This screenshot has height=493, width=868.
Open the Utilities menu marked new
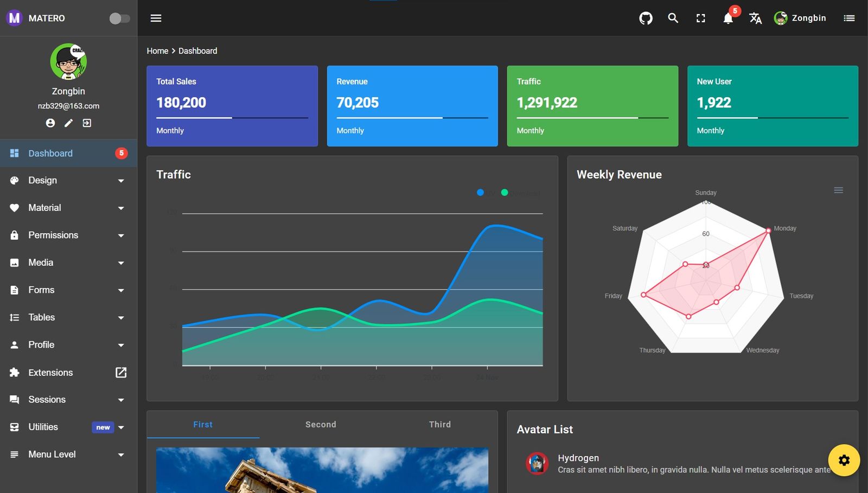(68, 427)
